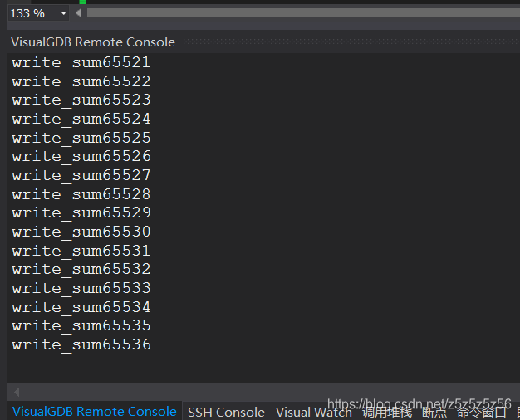Click the console's bottom scroll left arrow
This screenshot has width=520, height=420.
click(x=17, y=392)
